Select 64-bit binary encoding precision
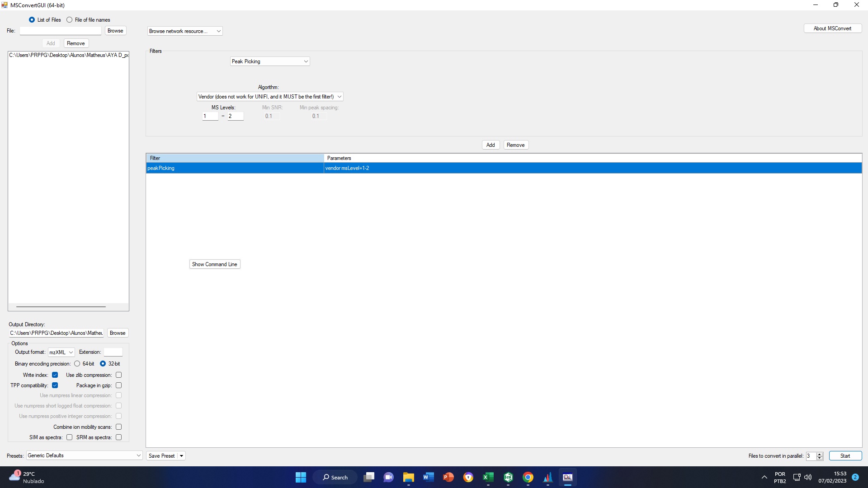This screenshot has height=488, width=868. [x=77, y=364]
